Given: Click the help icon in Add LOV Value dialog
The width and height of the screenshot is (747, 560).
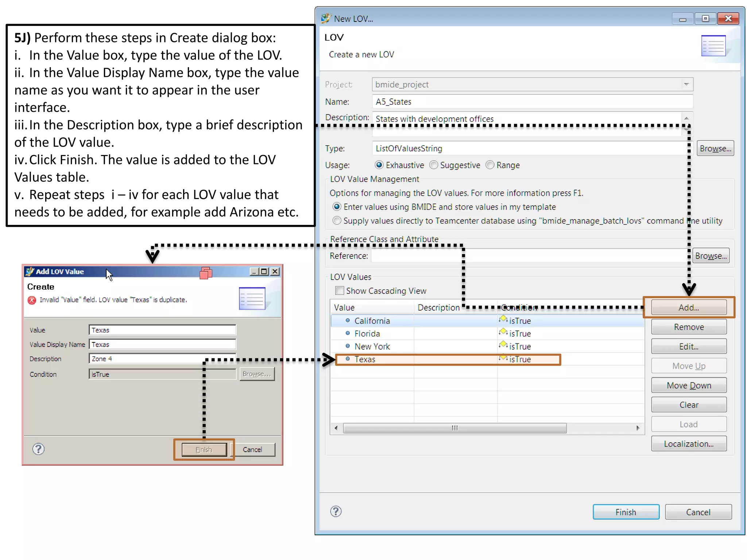Looking at the screenshot, I should pyautogui.click(x=38, y=449).
